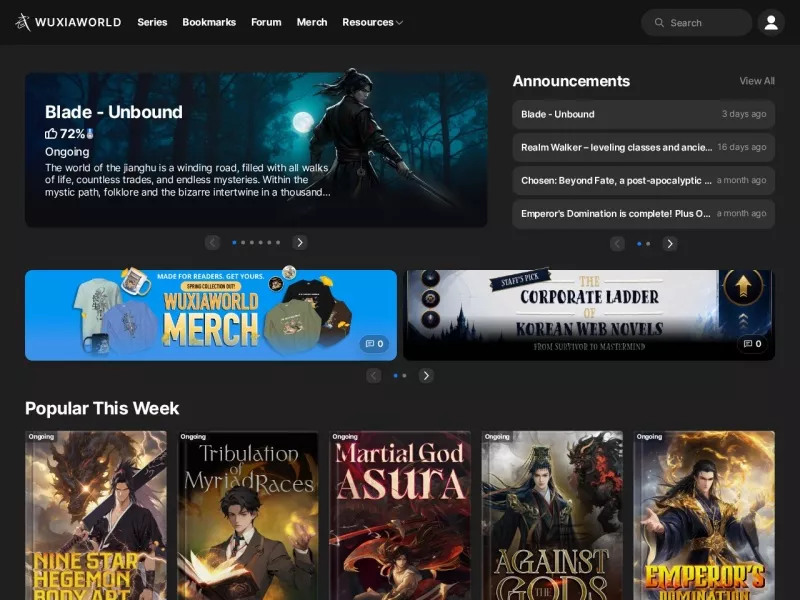Show next page of Announcements
The height and width of the screenshot is (600, 800).
pos(670,244)
